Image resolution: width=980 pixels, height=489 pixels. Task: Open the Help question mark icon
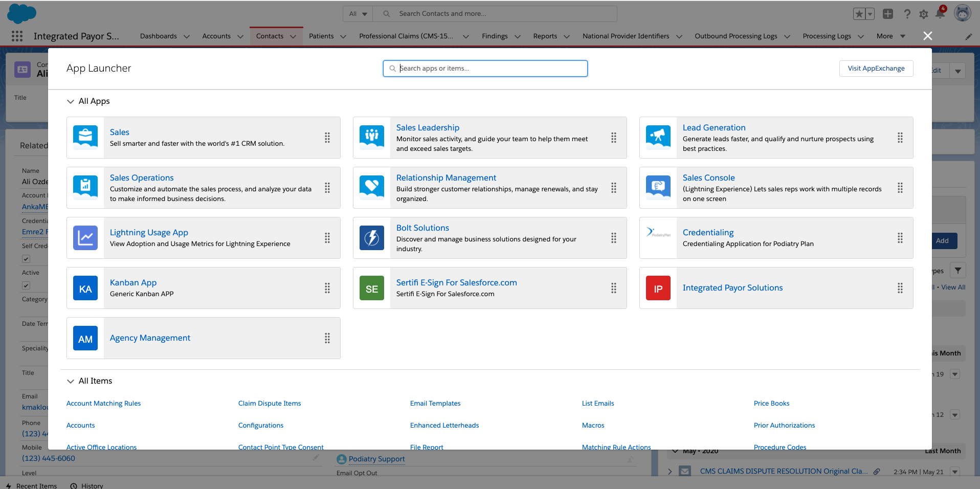907,14
